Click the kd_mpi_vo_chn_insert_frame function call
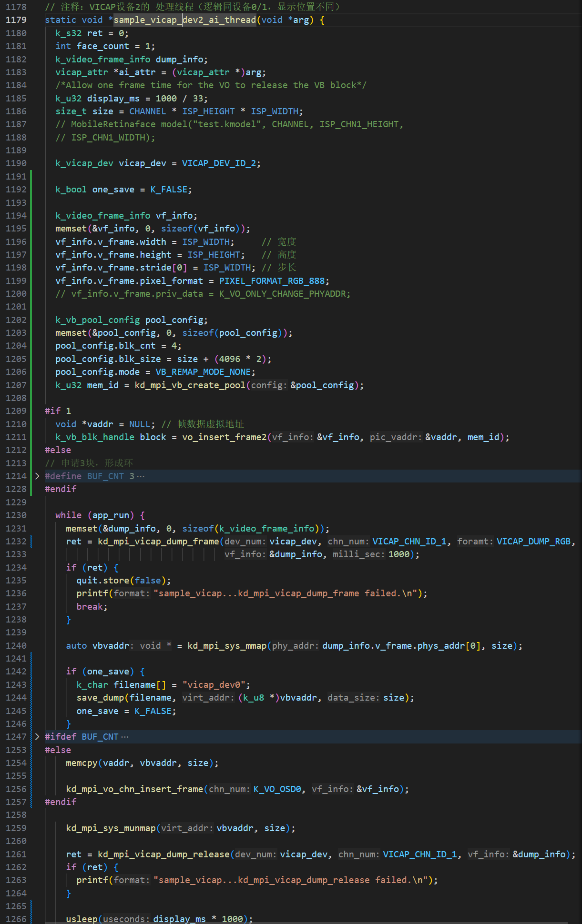The image size is (582, 924). pyautogui.click(x=134, y=789)
